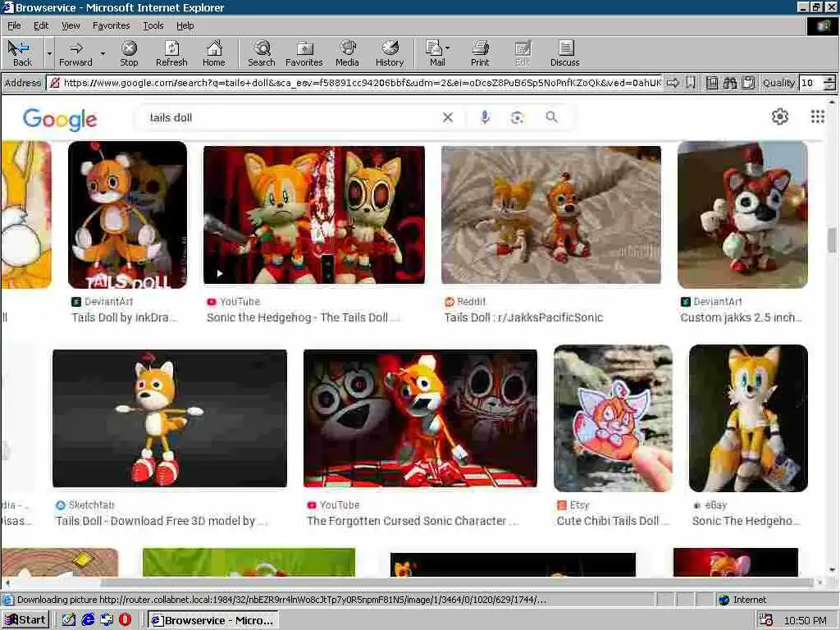Image resolution: width=840 pixels, height=630 pixels.
Task: Print the page with the Print button
Action: [x=480, y=53]
